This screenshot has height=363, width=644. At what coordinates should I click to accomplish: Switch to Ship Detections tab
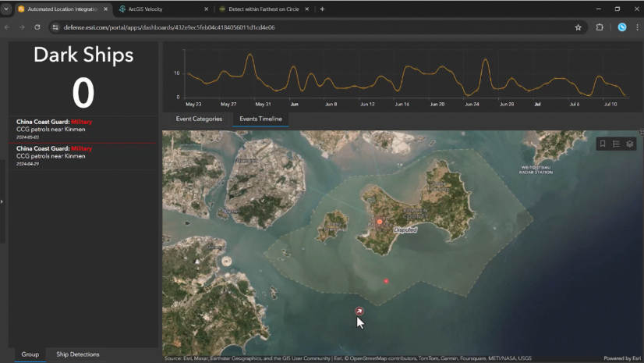(78, 354)
